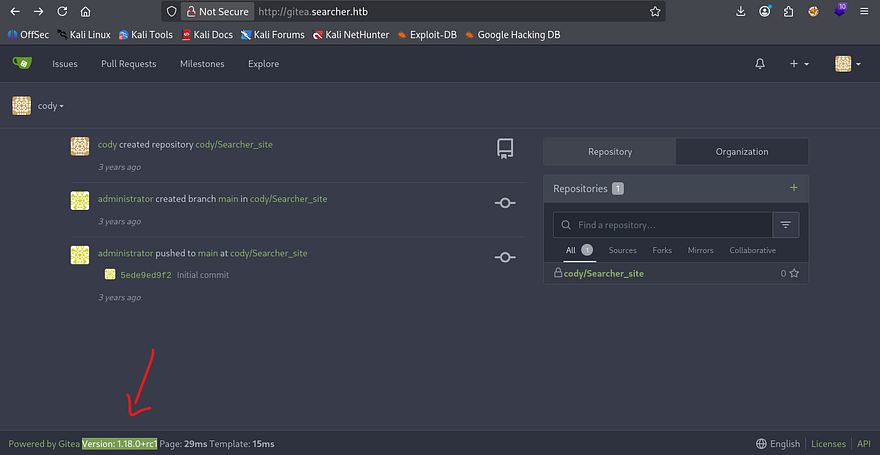Expand the cody dashboard context switcher

tap(50, 106)
